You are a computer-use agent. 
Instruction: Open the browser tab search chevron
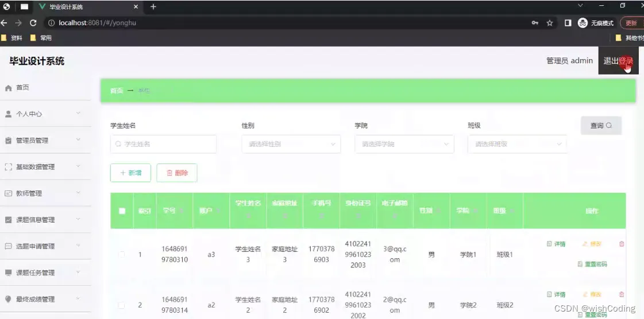click(x=580, y=6)
